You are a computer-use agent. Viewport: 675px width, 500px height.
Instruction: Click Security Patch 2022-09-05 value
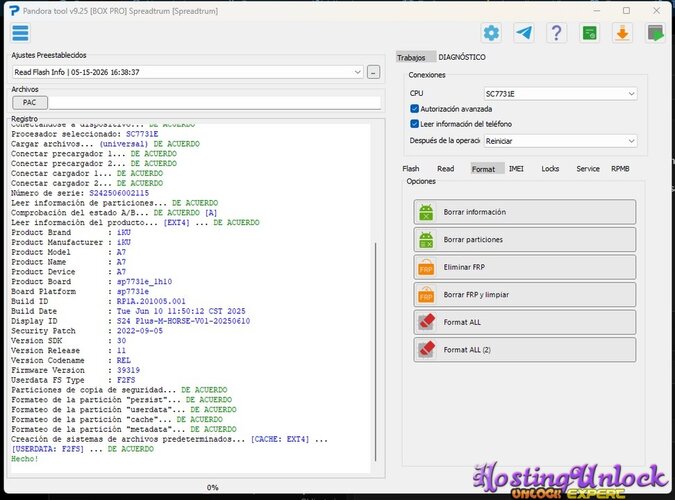pos(139,331)
